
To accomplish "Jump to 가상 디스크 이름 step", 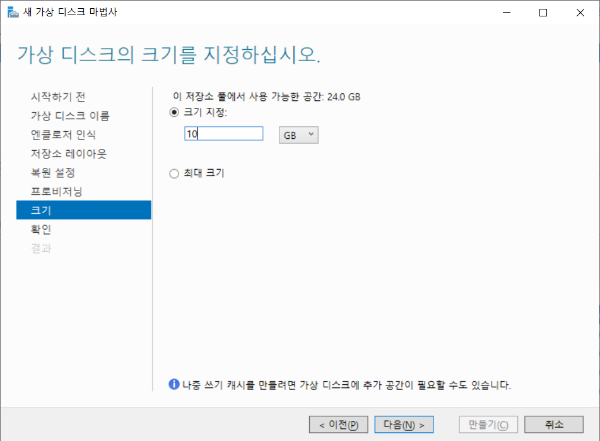I will 70,116.
